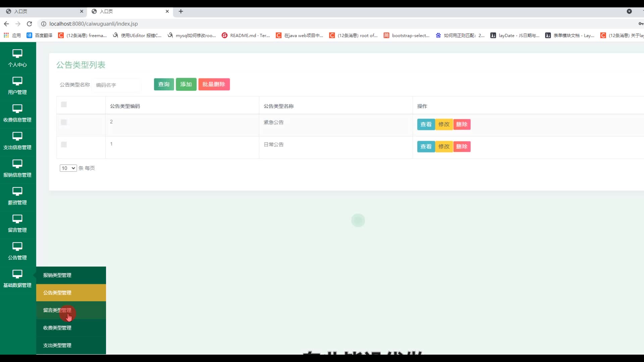Open 报销信息管理 sidebar icon
The height and width of the screenshot is (362, 644).
(17, 164)
